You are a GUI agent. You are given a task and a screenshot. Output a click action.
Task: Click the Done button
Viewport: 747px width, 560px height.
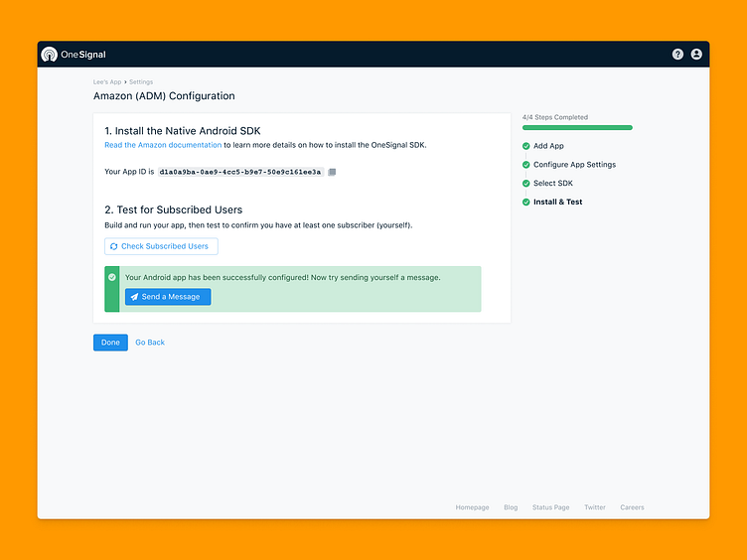(x=110, y=343)
